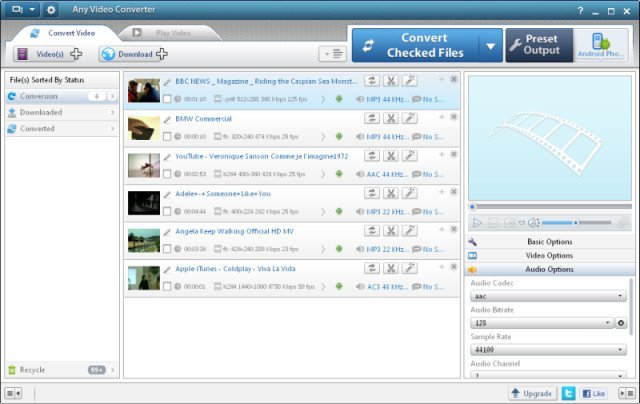Click the convert arrows icon for BBC NEWS video
Image resolution: width=640 pixels, height=404 pixels.
click(x=372, y=80)
